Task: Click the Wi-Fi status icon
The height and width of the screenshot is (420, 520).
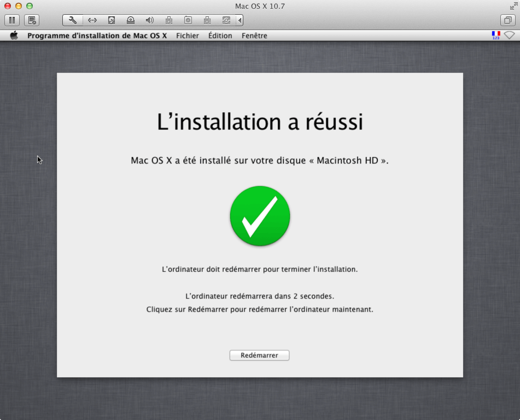Action: [x=510, y=35]
